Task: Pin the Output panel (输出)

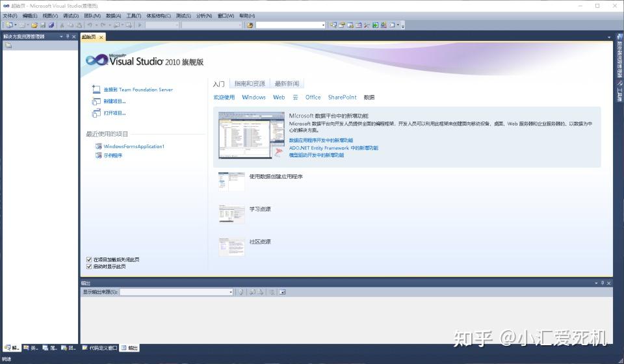Action: (603, 283)
